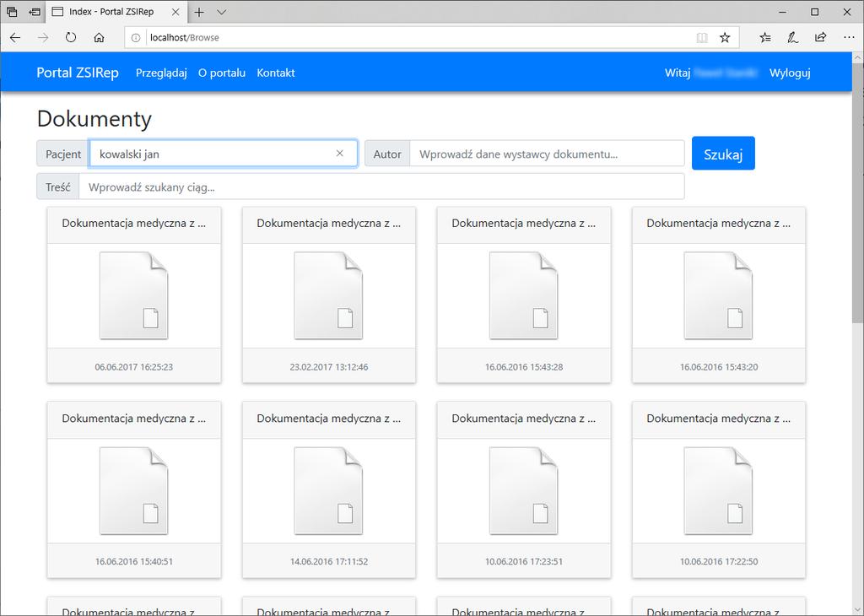Open the favorites hub
This screenshot has width=864, height=616.
pos(765,37)
